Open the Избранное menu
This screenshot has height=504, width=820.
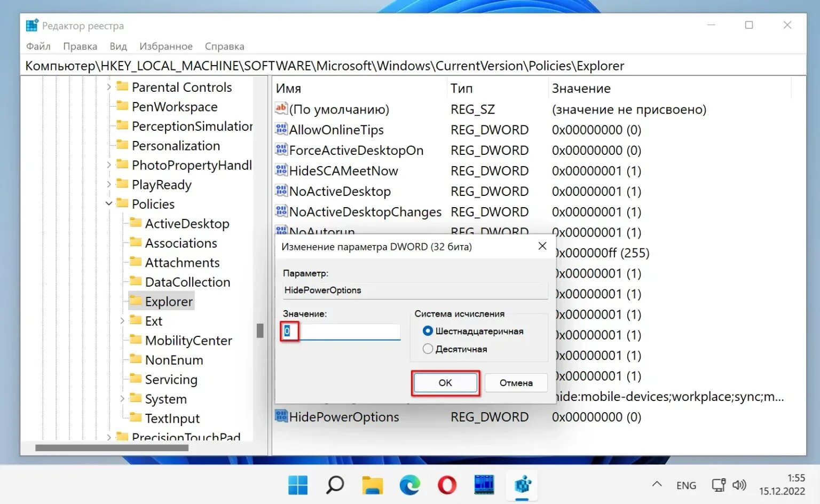166,46
